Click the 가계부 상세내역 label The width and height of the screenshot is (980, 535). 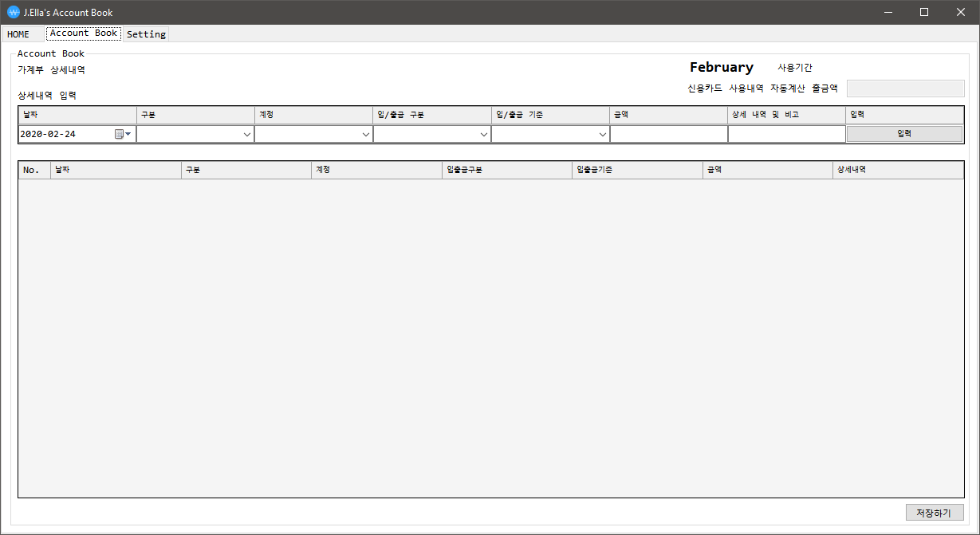point(51,70)
